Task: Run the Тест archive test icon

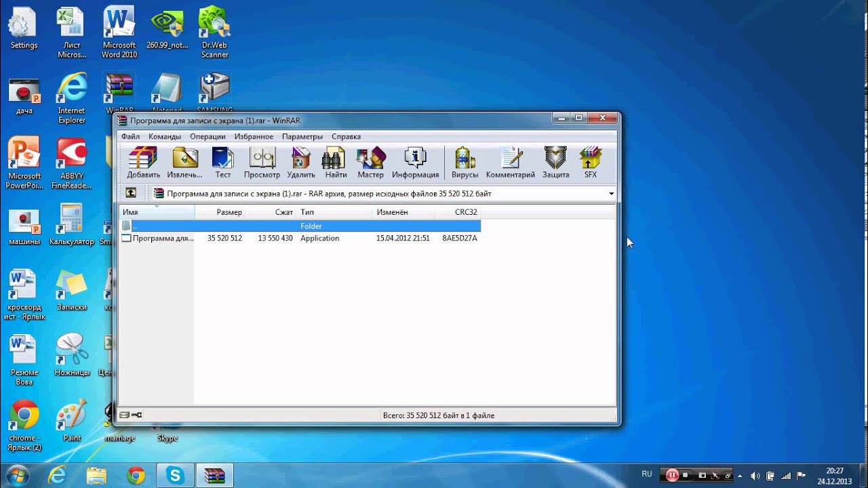Action: [223, 163]
